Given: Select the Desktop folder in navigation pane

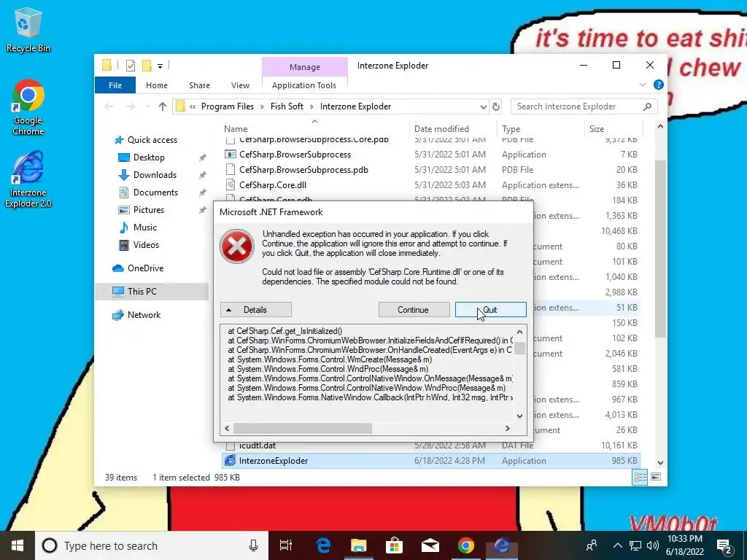Looking at the screenshot, I should click(x=149, y=157).
